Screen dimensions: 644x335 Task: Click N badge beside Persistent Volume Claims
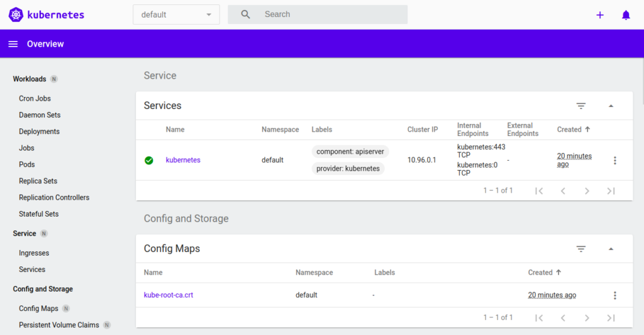(107, 325)
